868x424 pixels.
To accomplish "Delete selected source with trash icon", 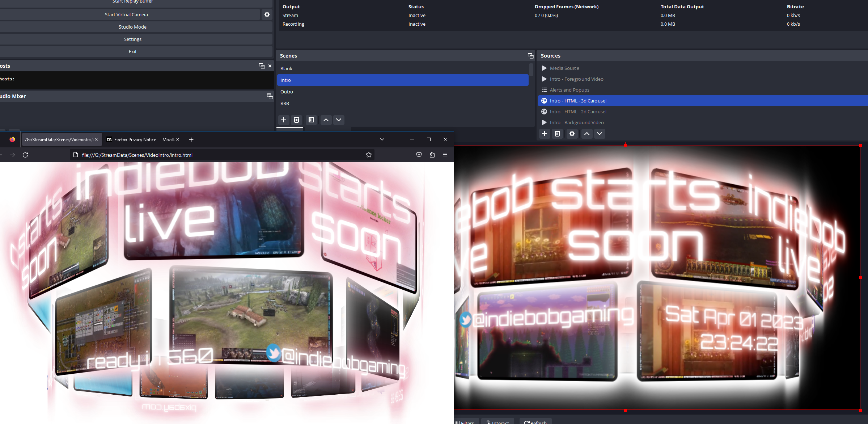I will coord(557,134).
